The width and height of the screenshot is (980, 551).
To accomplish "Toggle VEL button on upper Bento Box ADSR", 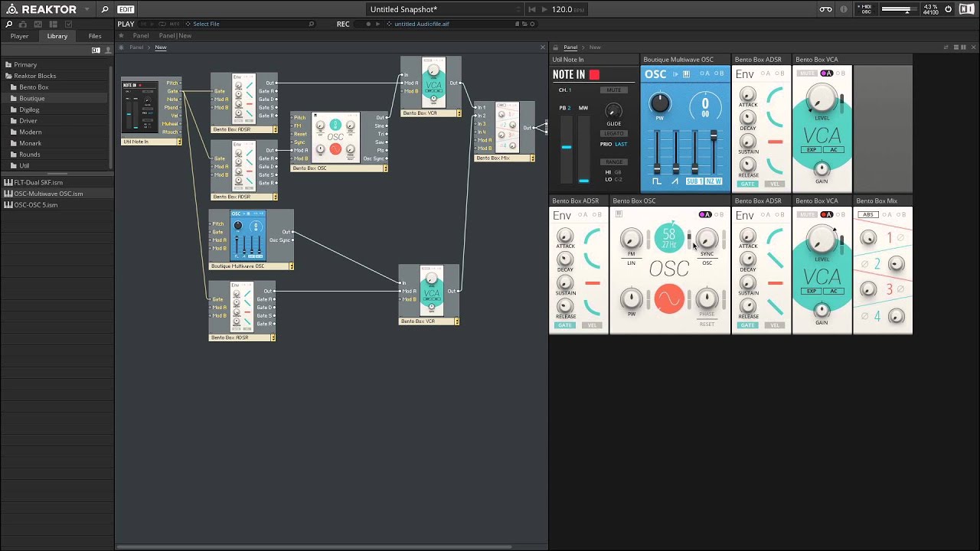I will tap(775, 184).
